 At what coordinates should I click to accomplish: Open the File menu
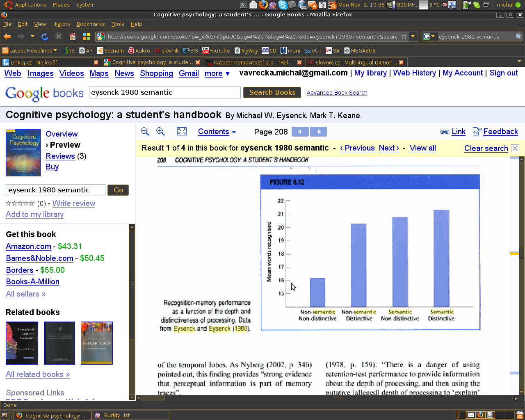[x=7, y=24]
